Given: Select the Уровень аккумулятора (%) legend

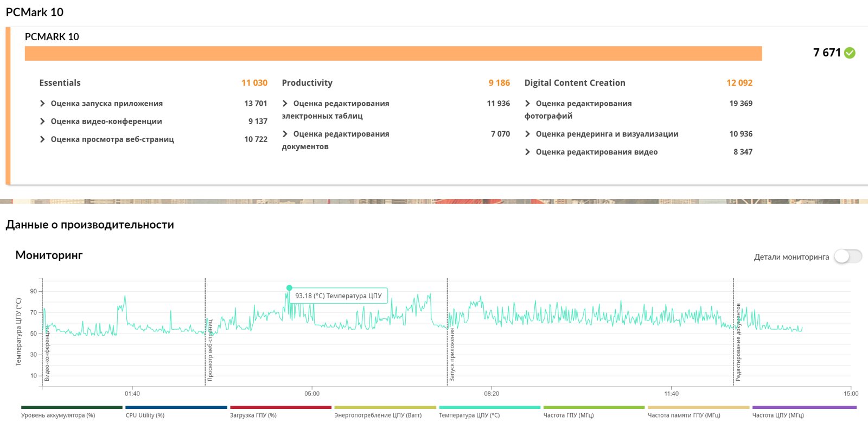Looking at the screenshot, I should coord(72,412).
